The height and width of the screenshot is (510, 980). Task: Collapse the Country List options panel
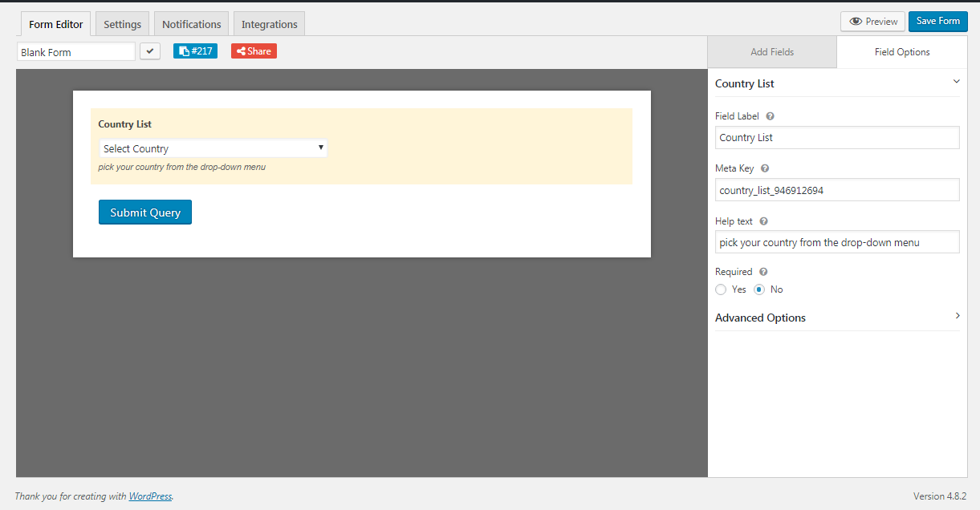(956, 82)
